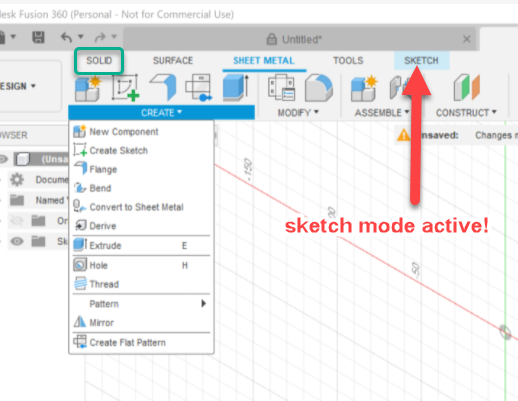The width and height of the screenshot is (518, 401).
Task: Switch to the SOLID tab
Action: [99, 61]
